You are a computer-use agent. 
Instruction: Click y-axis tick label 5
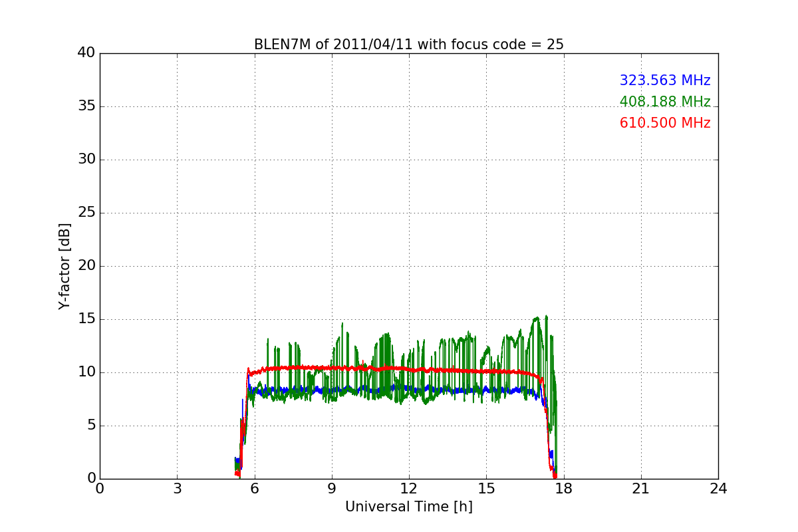pos(91,426)
